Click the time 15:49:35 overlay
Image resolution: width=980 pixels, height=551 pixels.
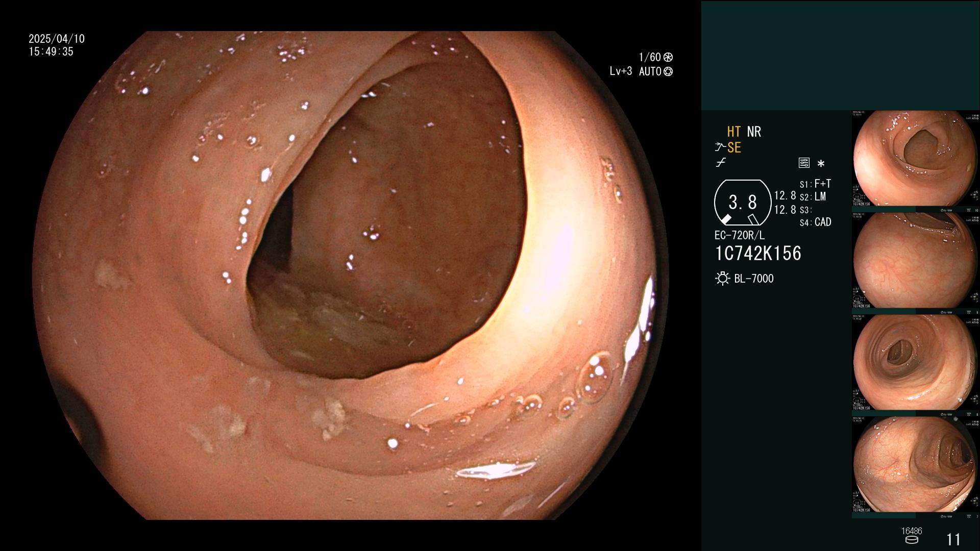51,52
